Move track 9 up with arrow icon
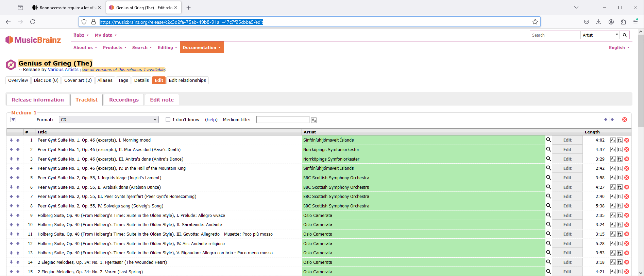This screenshot has height=276, width=644. pos(18,215)
